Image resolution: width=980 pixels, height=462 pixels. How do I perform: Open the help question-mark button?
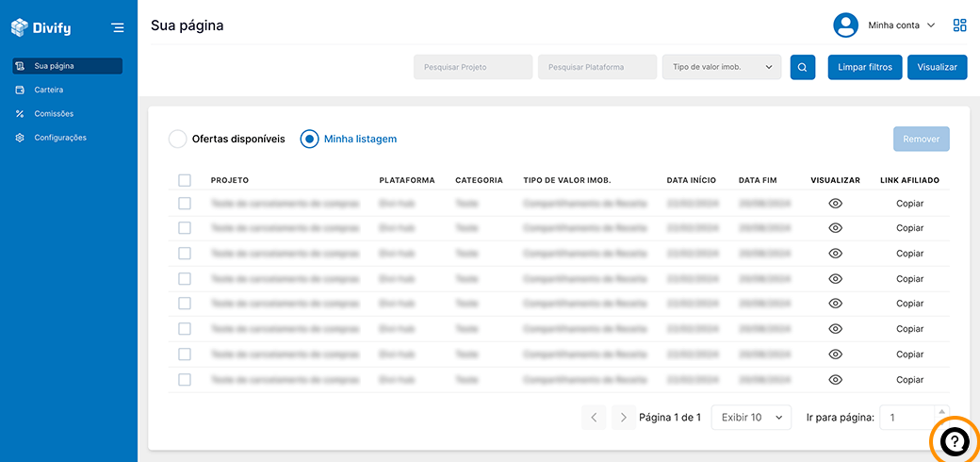click(x=954, y=442)
